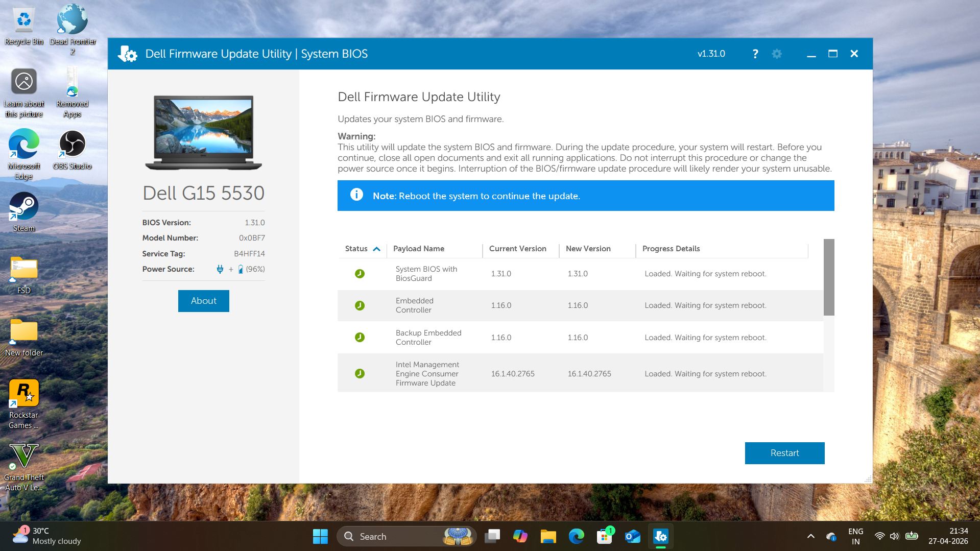Close the Dell Firmware Update Utility window

pos(854,54)
